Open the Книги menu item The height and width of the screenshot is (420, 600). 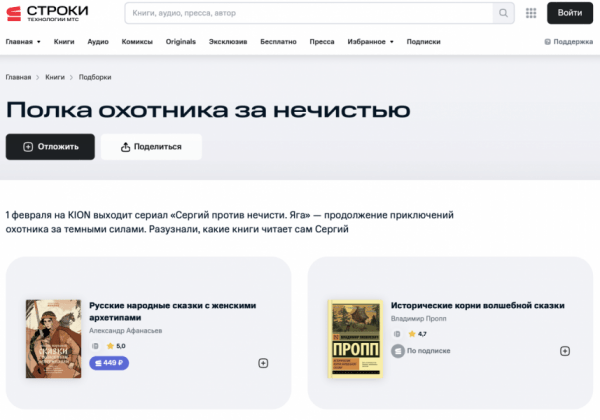[64, 42]
